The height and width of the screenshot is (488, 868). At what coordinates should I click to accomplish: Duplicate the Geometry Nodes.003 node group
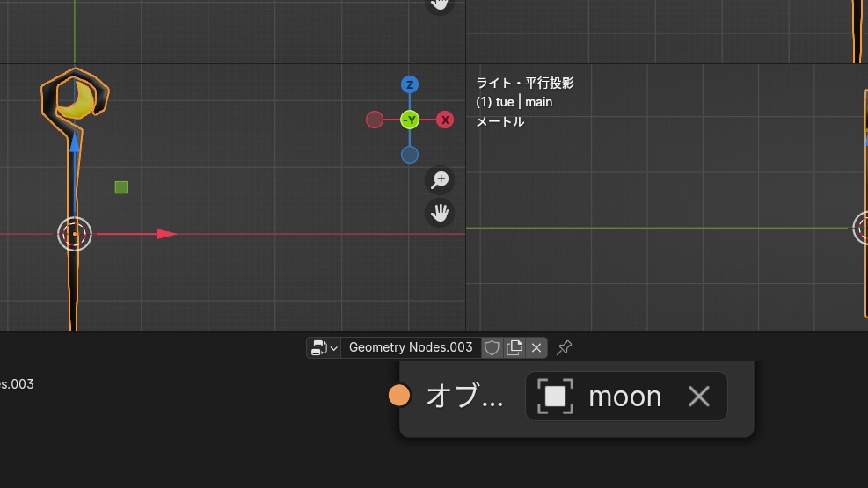pos(514,347)
